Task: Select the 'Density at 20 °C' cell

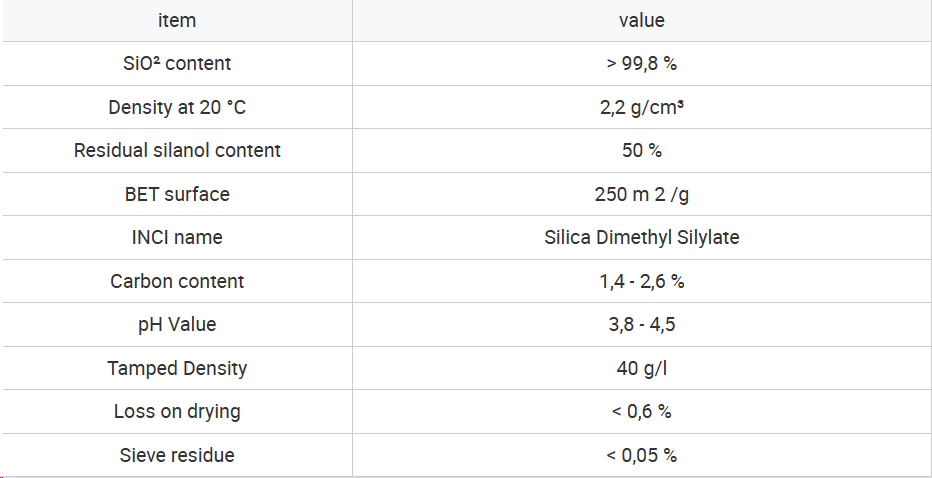Action: coord(177,107)
